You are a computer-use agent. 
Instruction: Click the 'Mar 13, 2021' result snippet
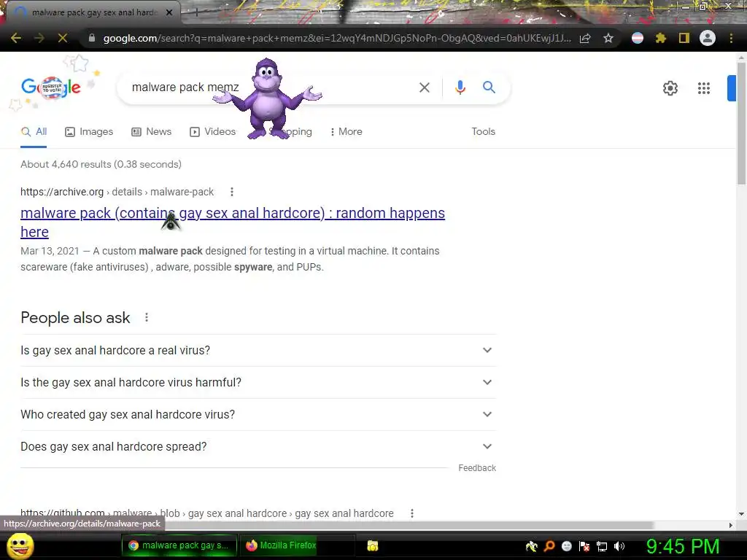pos(230,259)
